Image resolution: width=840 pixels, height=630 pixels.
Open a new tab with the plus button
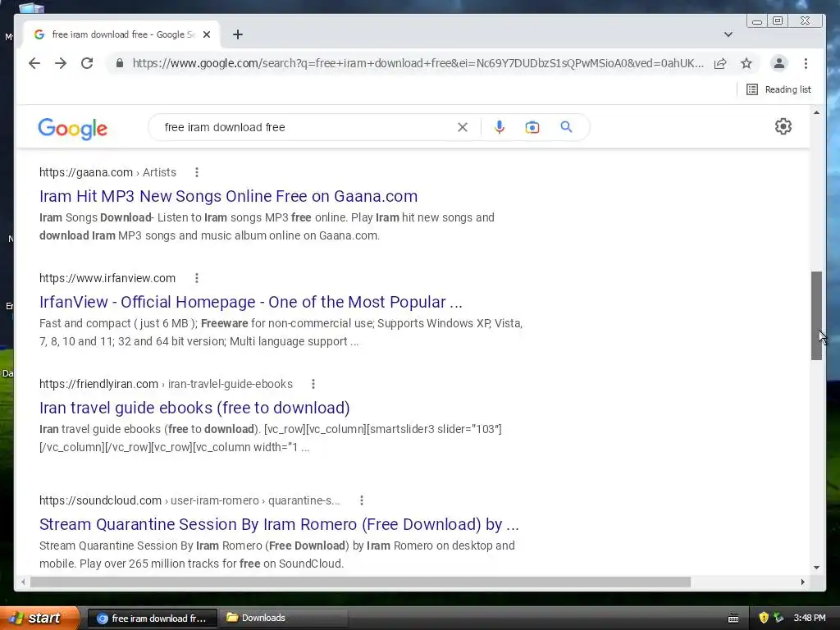[x=238, y=34]
